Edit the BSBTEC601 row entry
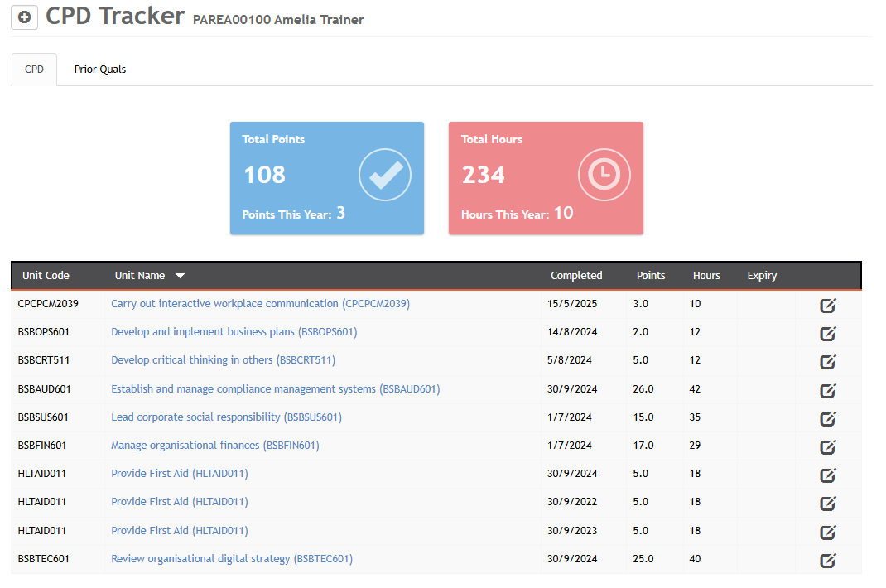This screenshot has width=886, height=588. [828, 561]
